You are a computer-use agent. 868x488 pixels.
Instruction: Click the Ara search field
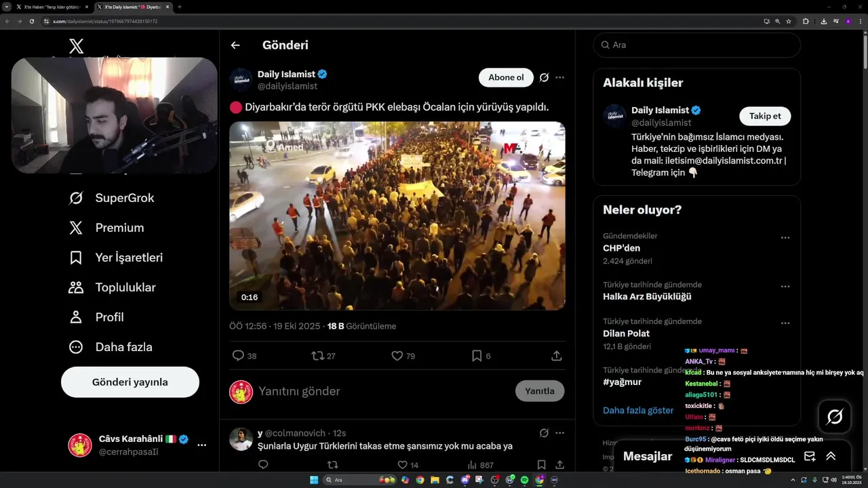coord(697,45)
